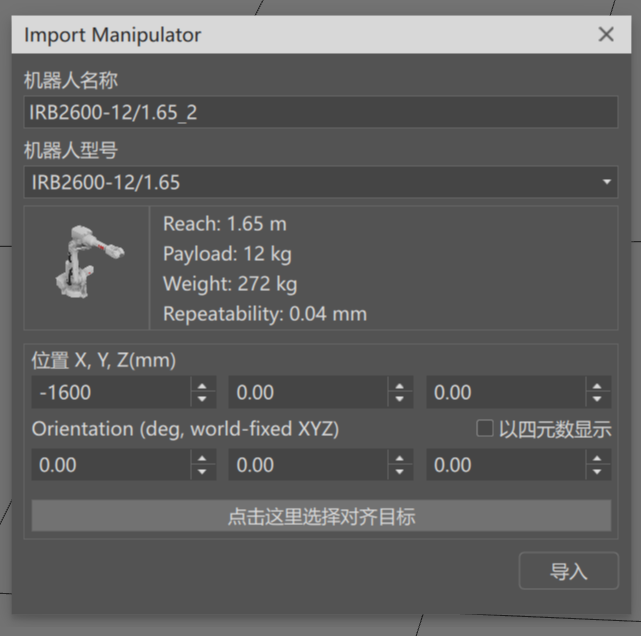The height and width of the screenshot is (636, 641).
Task: Click the 'Import Manipulator' title bar text
Action: [112, 35]
